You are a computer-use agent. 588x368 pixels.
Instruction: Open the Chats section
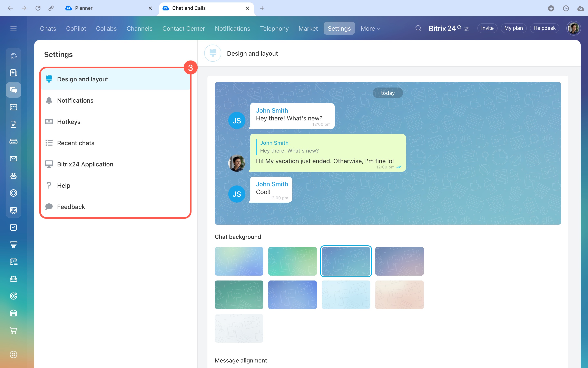(x=48, y=28)
